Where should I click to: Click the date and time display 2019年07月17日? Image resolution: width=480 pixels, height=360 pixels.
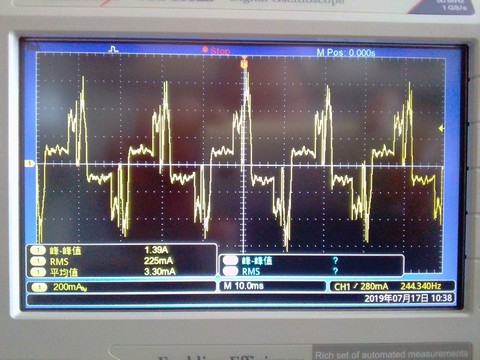pos(408,298)
